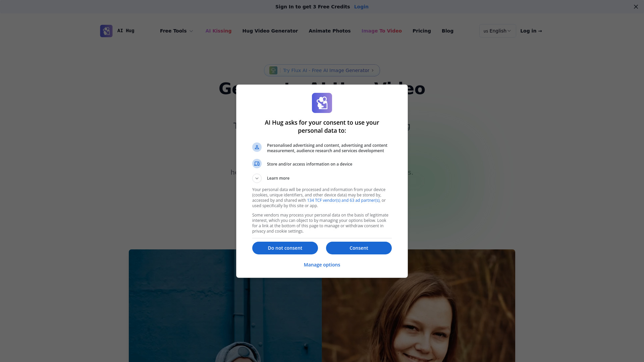Click the consent dialog AI Hug icon
The height and width of the screenshot is (362, 644).
click(322, 103)
